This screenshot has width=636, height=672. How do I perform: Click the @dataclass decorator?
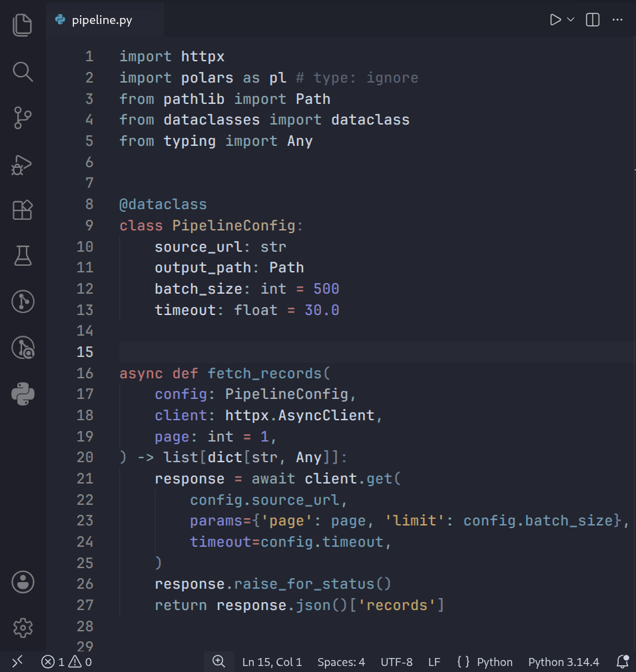coord(163,204)
